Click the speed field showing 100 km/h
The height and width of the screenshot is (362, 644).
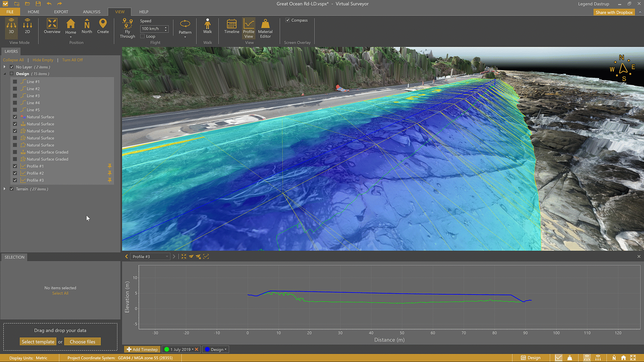pyautogui.click(x=152, y=29)
